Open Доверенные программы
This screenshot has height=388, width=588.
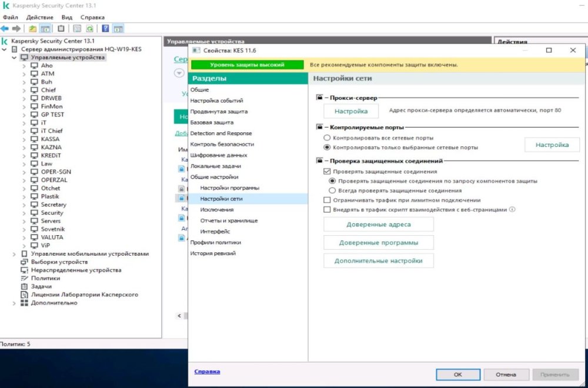pos(378,243)
